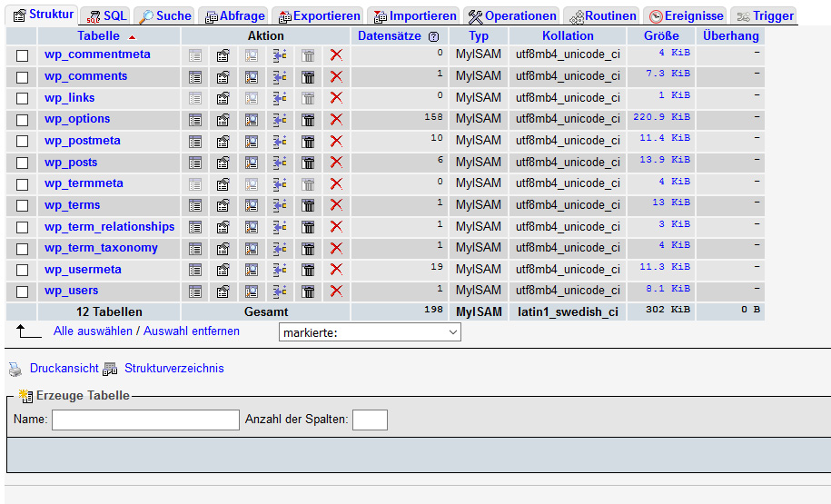Image resolution: width=831 pixels, height=504 pixels.
Task: Browse the wp_postmeta table rows
Action: (195, 142)
